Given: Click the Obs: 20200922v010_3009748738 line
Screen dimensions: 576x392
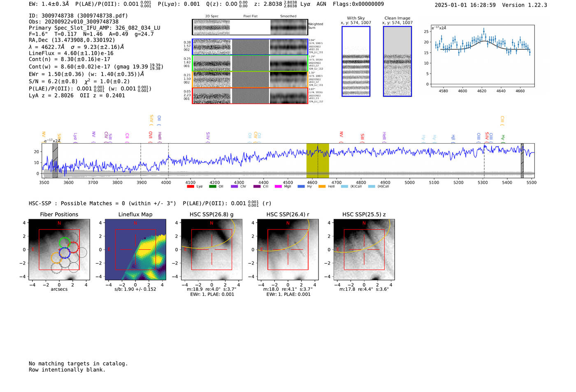Looking at the screenshot, I should tap(74, 21).
